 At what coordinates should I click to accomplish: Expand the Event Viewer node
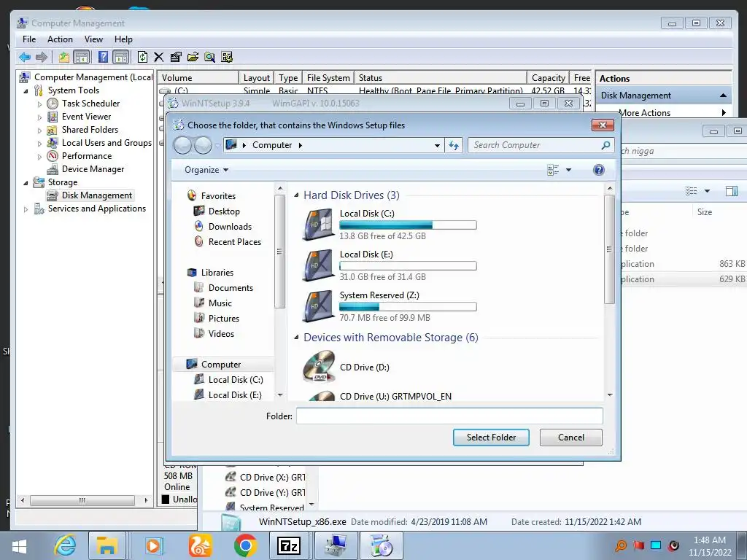[39, 117]
